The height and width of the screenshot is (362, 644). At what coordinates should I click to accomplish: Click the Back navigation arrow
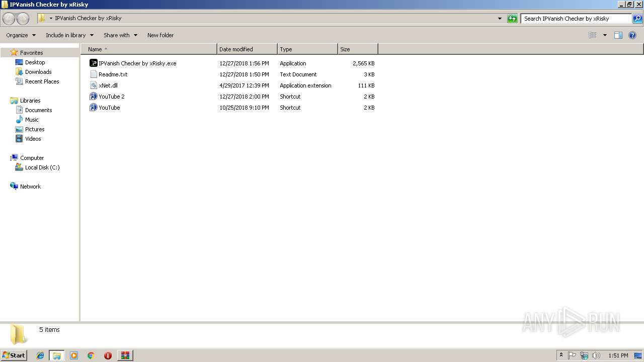click(9, 19)
